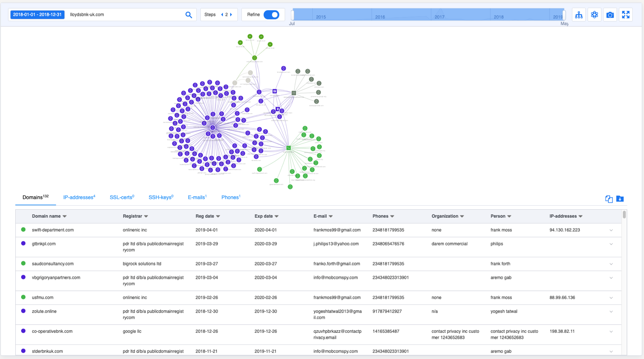Sort by the Phones column

coord(383,216)
